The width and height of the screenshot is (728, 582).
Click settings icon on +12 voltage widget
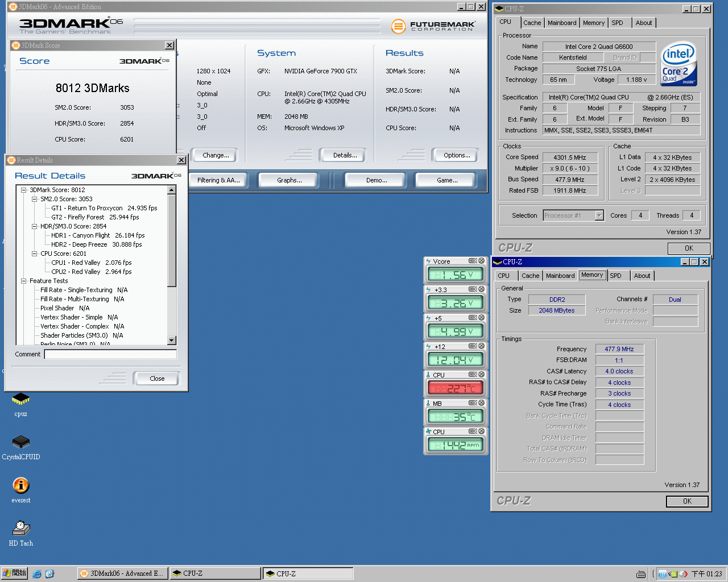(472, 346)
